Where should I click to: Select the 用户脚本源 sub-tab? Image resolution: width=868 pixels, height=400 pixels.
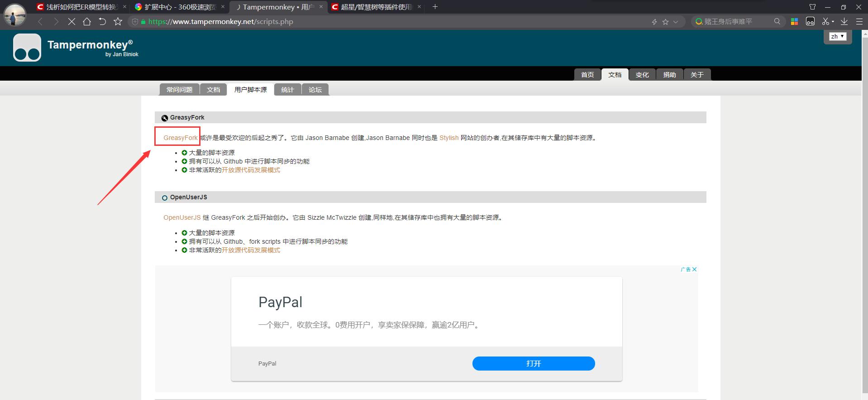click(x=250, y=90)
